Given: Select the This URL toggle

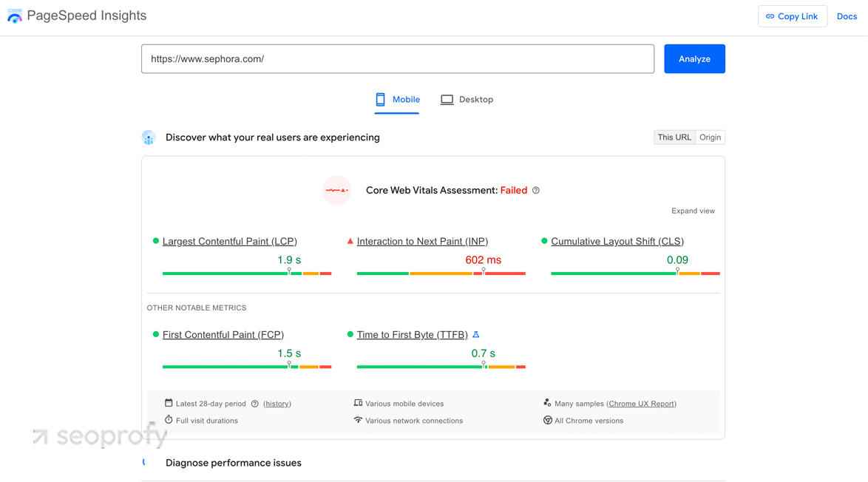Looking at the screenshot, I should (x=674, y=138).
